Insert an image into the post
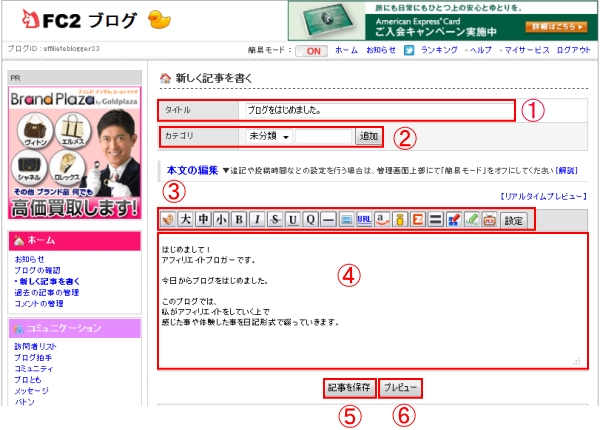Screen dimensions: 600x430 [346, 220]
